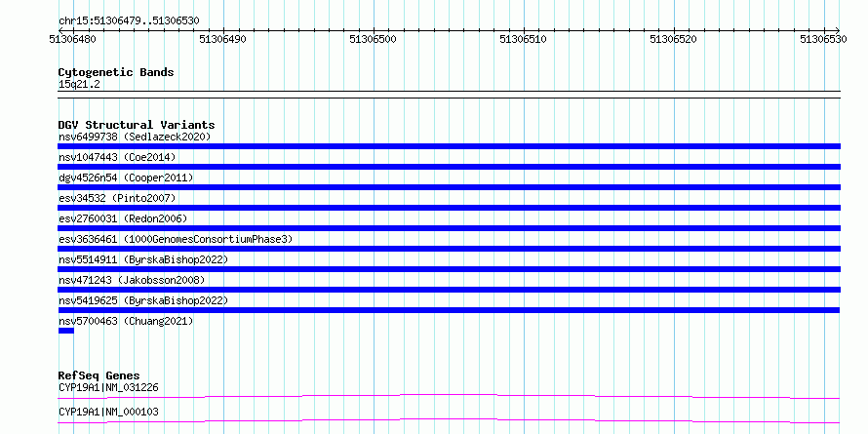This screenshot has width=868, height=434.
Task: Click the 51306500 ruler position
Action: (374, 39)
